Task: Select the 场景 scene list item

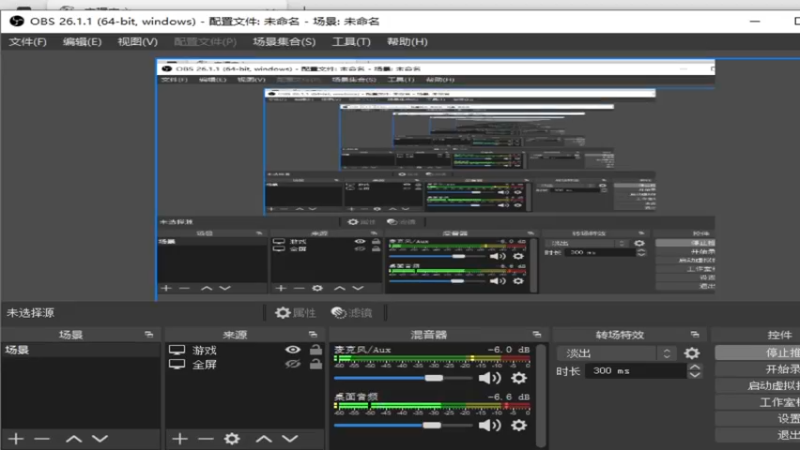Action: pyautogui.click(x=81, y=350)
